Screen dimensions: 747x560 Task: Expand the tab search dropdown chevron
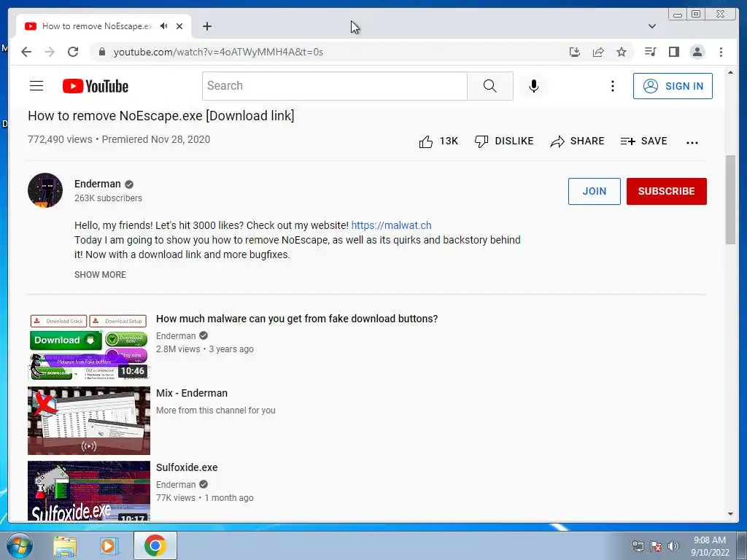[652, 26]
